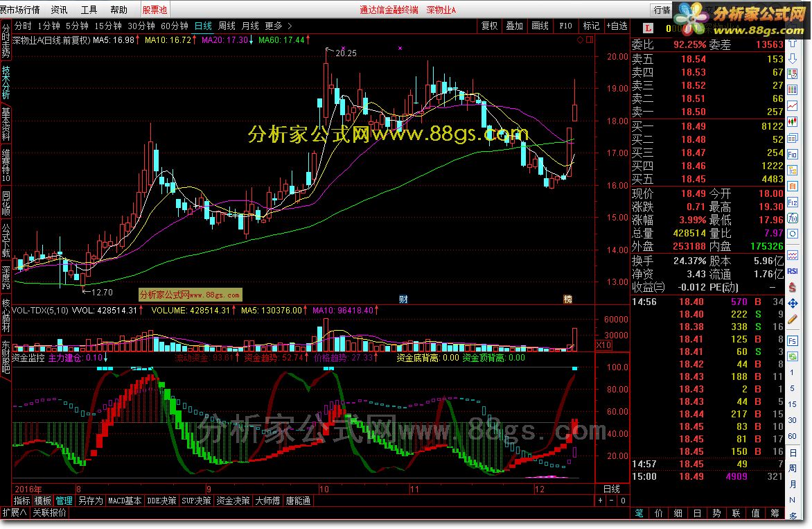
Task: Select the DDE决策 template tab
Action: tap(161, 501)
